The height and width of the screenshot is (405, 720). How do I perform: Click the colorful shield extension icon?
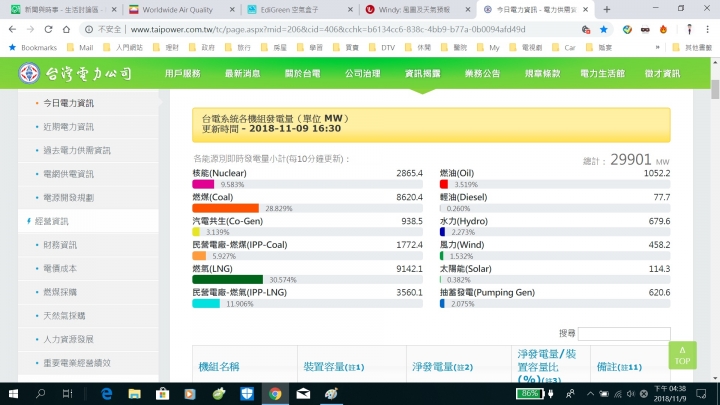(627, 29)
